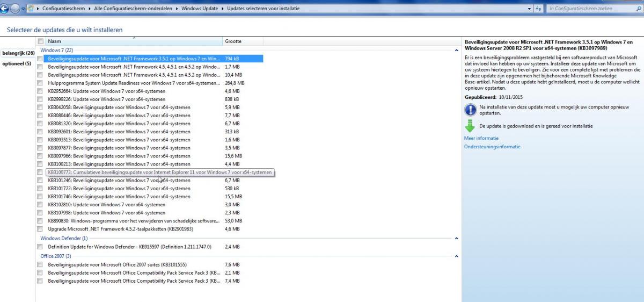Tick the KB890830 malicious software tool checkbox
This screenshot has width=644, height=302.
click(x=40, y=221)
